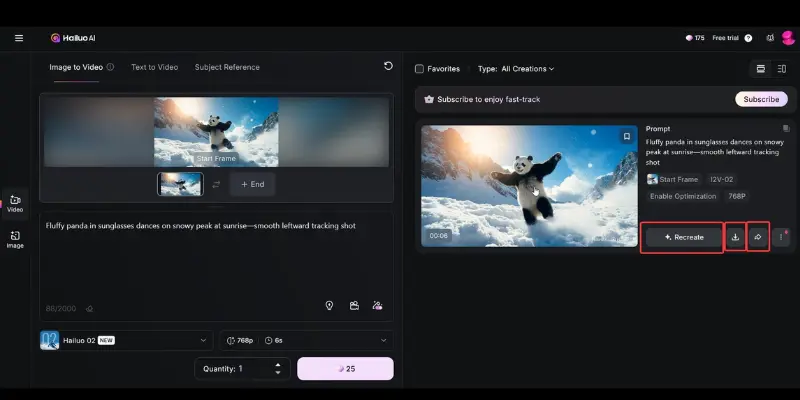Open the Image section in sidebar
Viewport: 800px width, 400px height.
pyautogui.click(x=15, y=239)
